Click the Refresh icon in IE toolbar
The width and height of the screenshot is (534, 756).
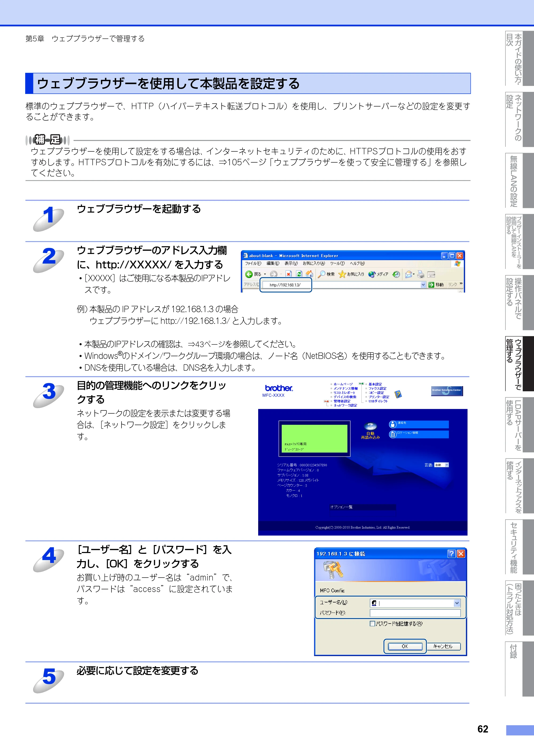tap(299, 274)
